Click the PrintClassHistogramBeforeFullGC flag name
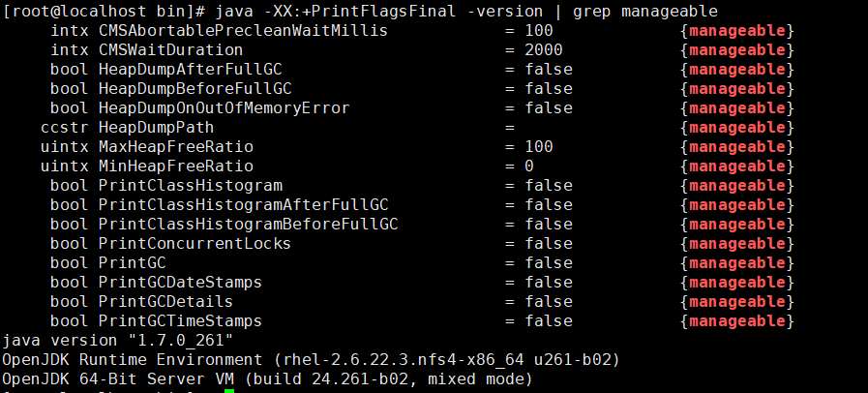The width and height of the screenshot is (868, 393). [248, 225]
